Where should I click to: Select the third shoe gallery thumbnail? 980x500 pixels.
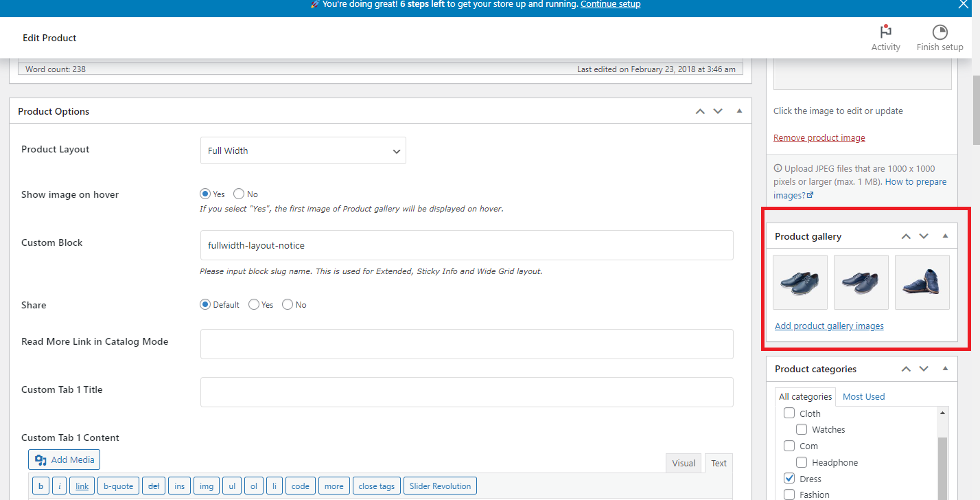922,282
